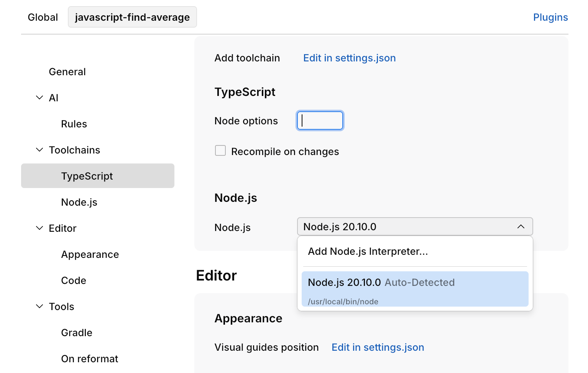
Task: Switch to the Global settings tab
Action: pyautogui.click(x=43, y=17)
